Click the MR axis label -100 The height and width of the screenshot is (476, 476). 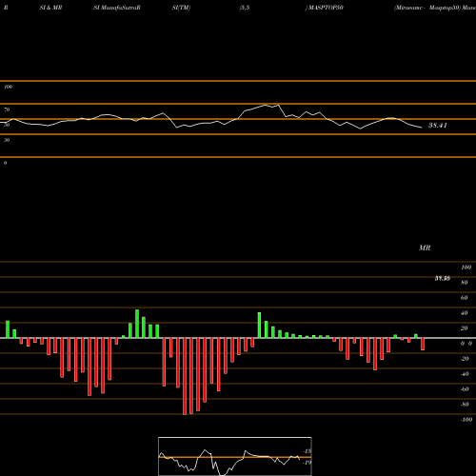[x=466, y=420]
